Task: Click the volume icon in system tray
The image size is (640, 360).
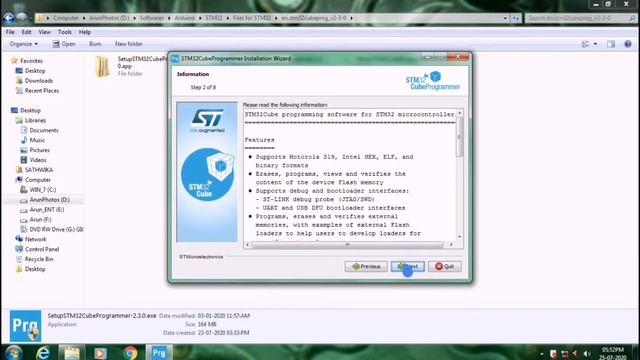Action: 587,353
